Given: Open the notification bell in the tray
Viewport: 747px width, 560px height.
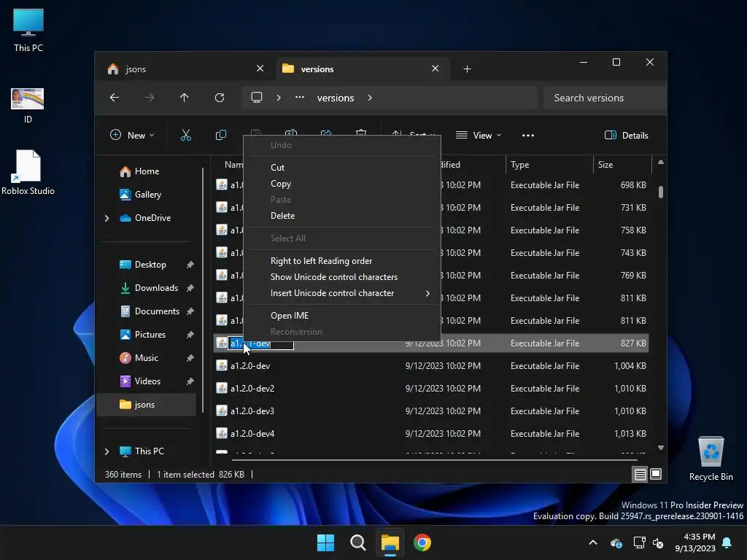Looking at the screenshot, I should point(727,542).
